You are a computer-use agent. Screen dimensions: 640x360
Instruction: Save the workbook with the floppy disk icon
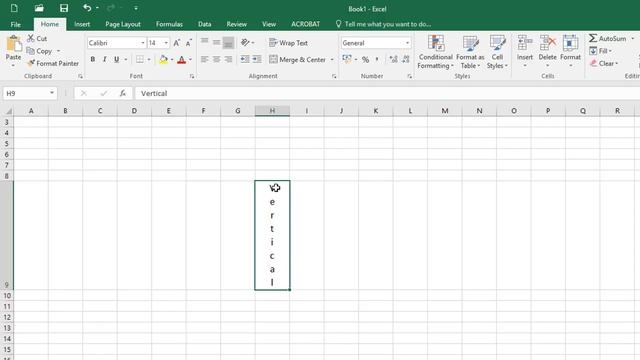pos(64,8)
